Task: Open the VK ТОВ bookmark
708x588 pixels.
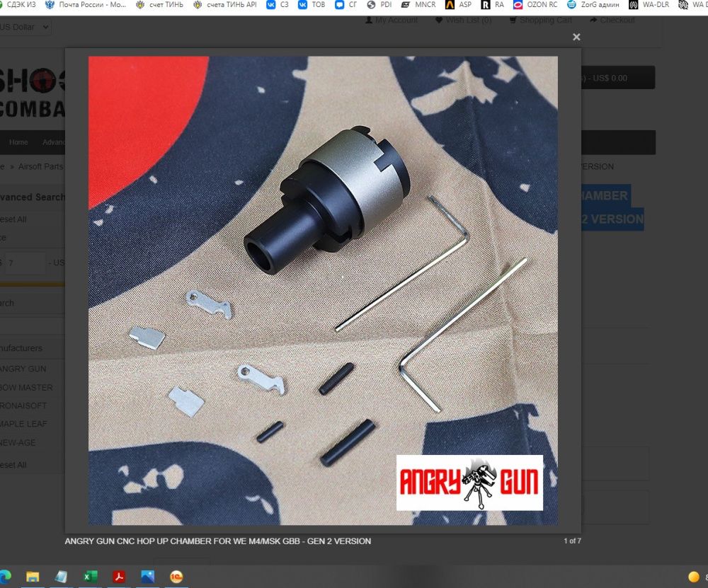Action: pos(312,5)
